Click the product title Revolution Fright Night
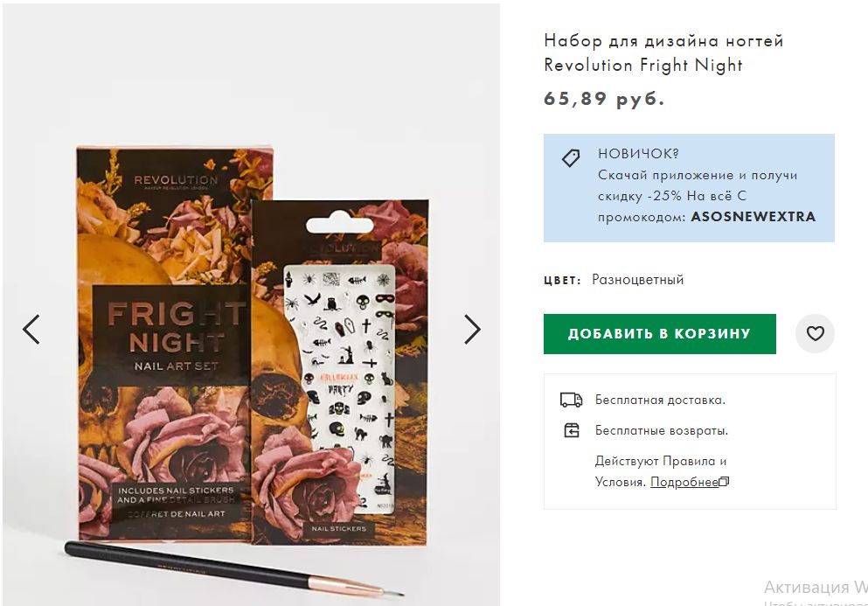 pyautogui.click(x=663, y=52)
